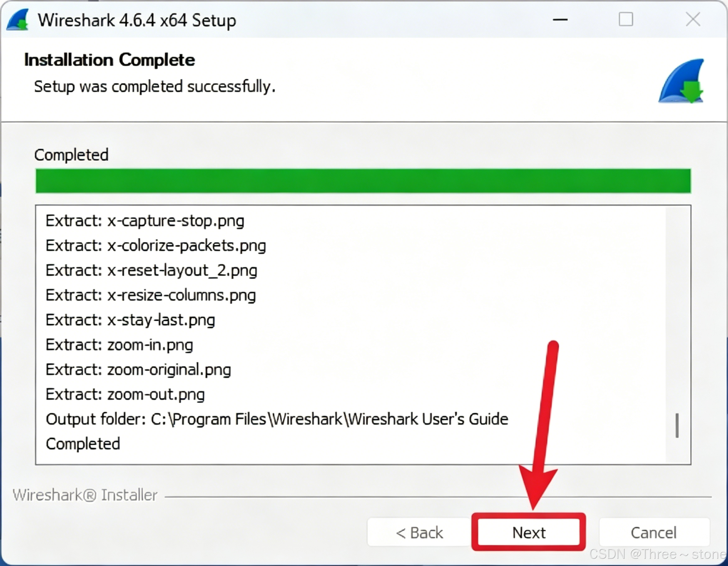Click the 'Wireshark 4.6.4 x64 Setup' title text

(x=137, y=20)
